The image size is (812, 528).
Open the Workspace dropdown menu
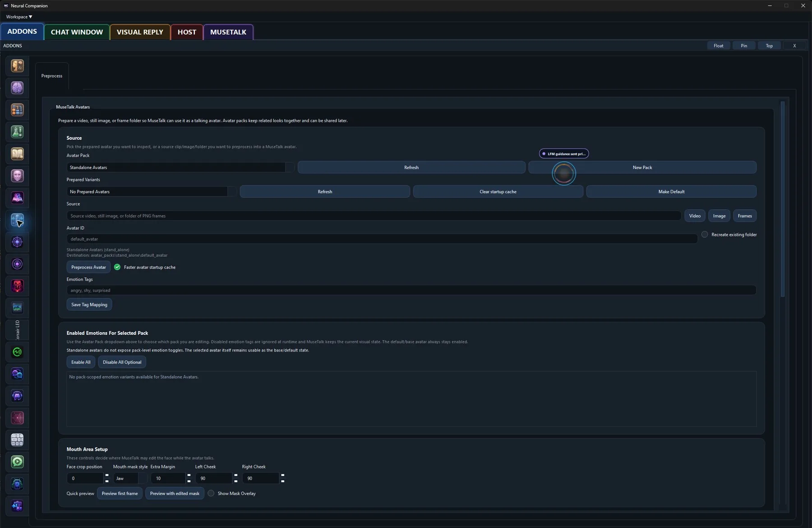pos(19,17)
